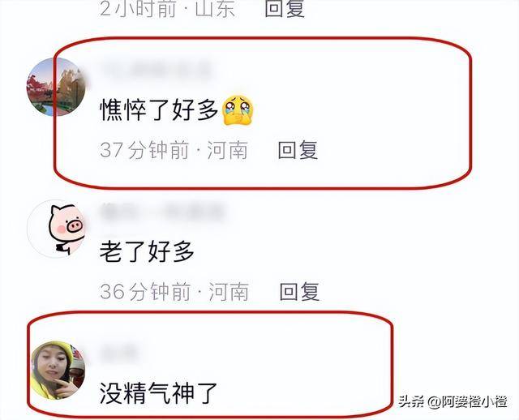Open blurred username above 憔悴了好多
Image resolution: width=519 pixels, height=420 pixels.
click(156, 71)
